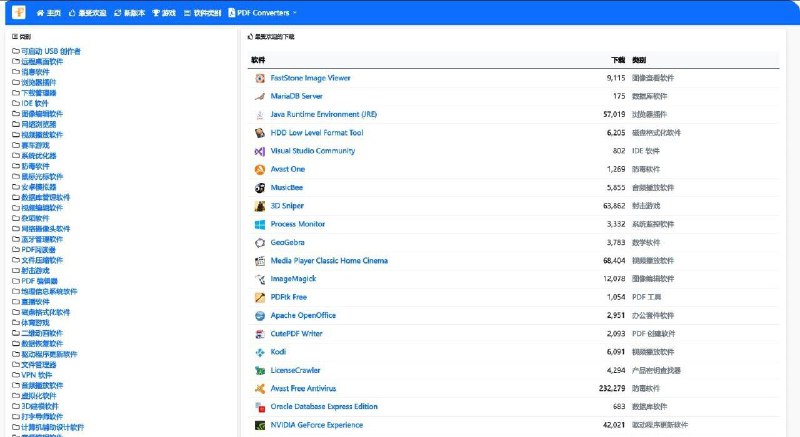Select the IDE 软件 category folder

34,103
